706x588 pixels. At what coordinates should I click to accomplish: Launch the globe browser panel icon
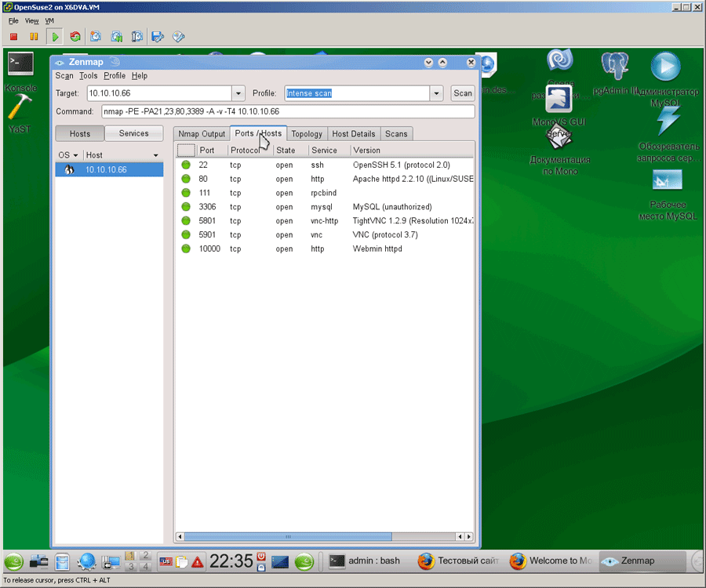(x=86, y=561)
